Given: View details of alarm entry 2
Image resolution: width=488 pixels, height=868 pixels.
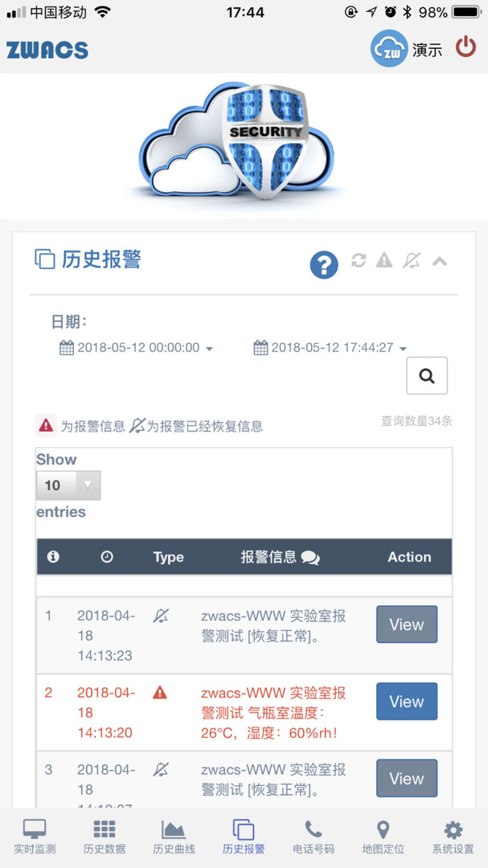Looking at the screenshot, I should tap(406, 701).
